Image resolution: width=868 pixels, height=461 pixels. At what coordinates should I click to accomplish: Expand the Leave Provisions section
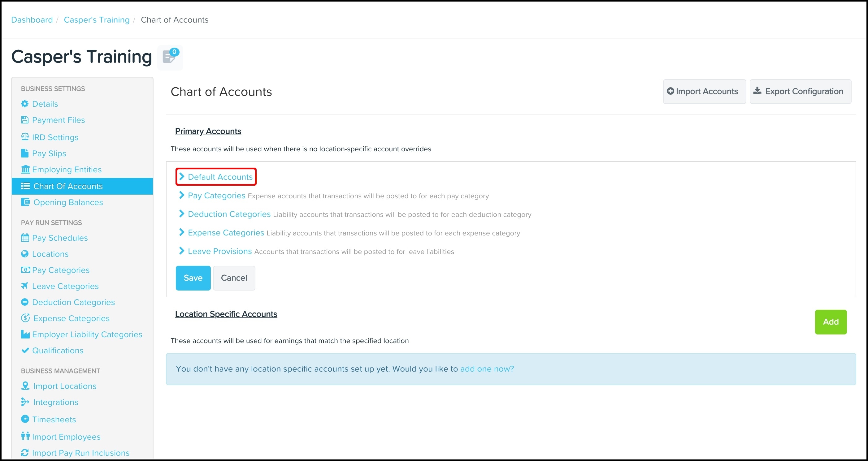[x=219, y=251]
